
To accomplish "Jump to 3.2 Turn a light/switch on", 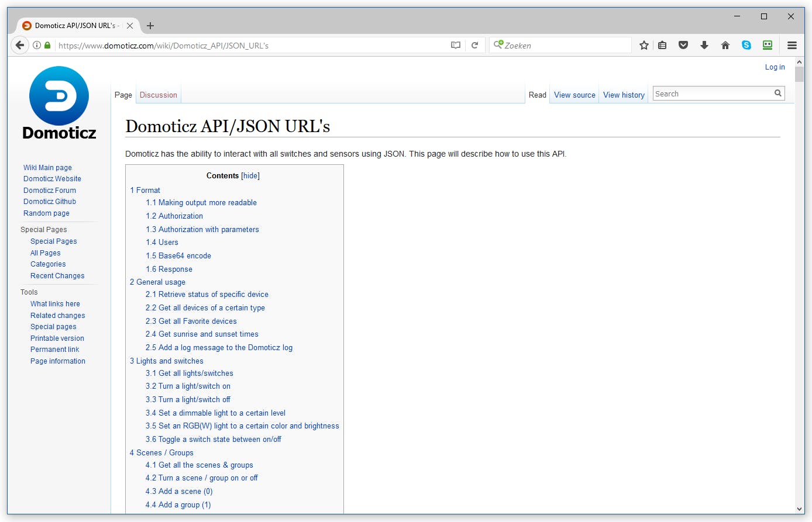I will (x=188, y=386).
